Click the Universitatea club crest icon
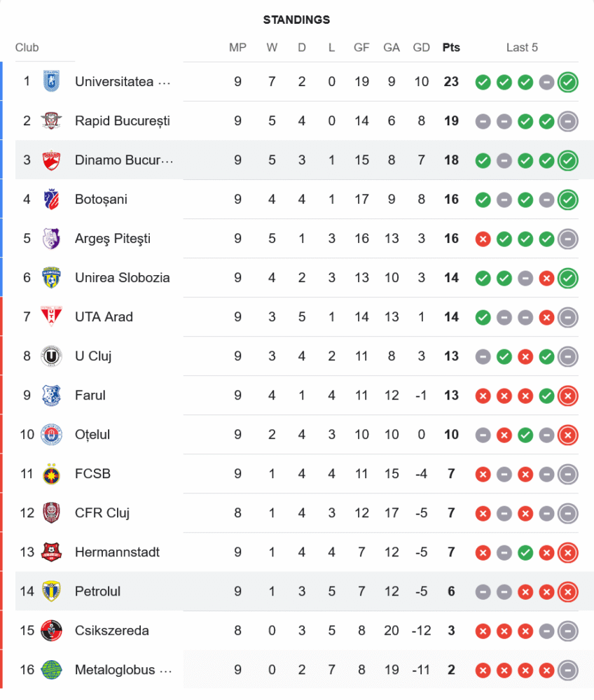The image size is (594, 700). point(50,81)
